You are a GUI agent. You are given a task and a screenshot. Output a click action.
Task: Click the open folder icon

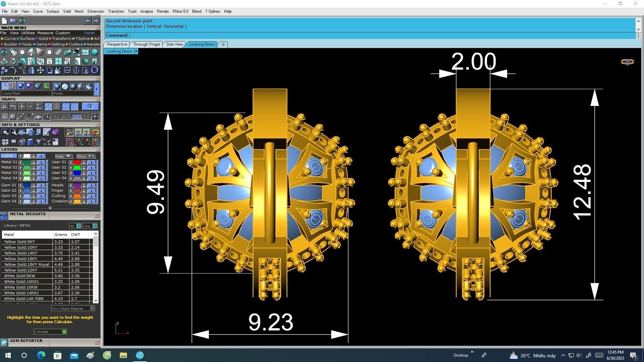(x=13, y=20)
